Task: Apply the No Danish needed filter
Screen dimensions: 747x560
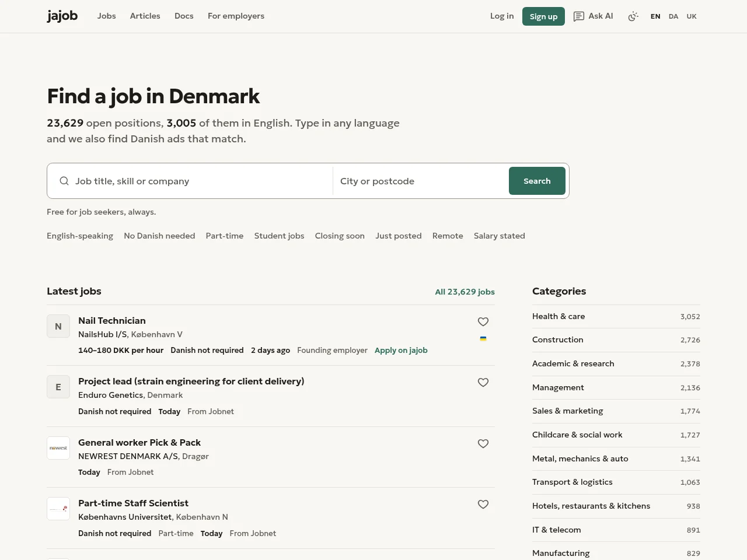Action: [159, 236]
